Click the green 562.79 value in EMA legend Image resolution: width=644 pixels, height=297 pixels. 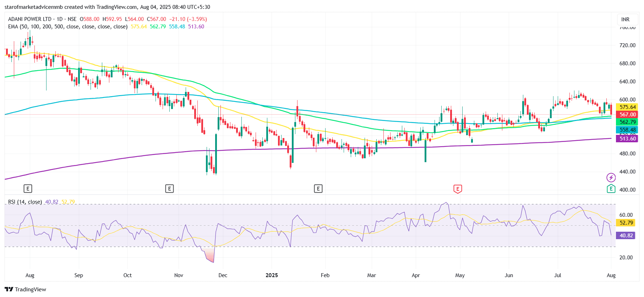click(x=158, y=27)
